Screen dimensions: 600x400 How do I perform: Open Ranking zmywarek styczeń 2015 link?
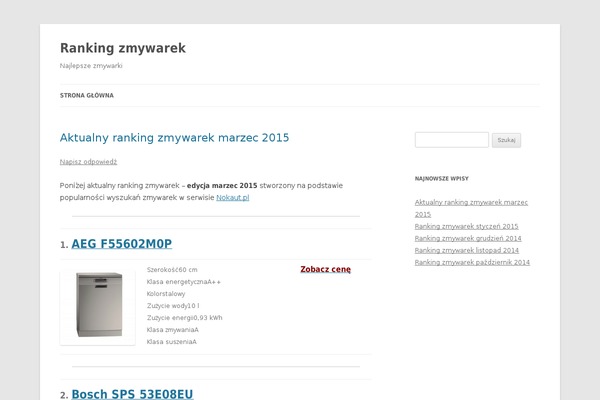click(x=466, y=226)
